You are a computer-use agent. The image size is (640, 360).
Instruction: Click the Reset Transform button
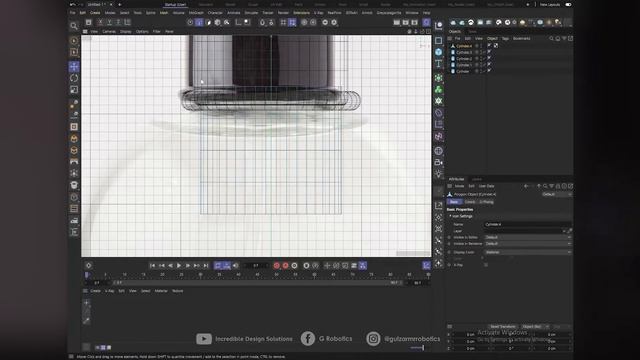pyautogui.click(x=503, y=327)
